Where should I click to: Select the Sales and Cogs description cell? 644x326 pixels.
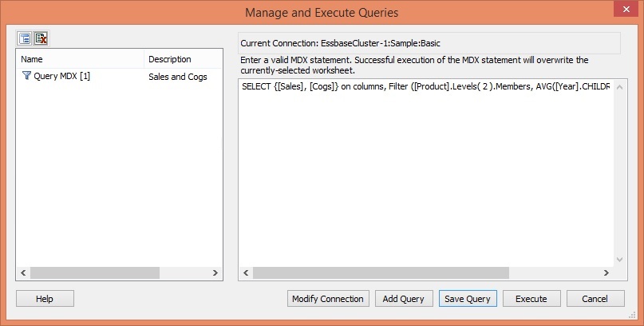[x=178, y=77]
